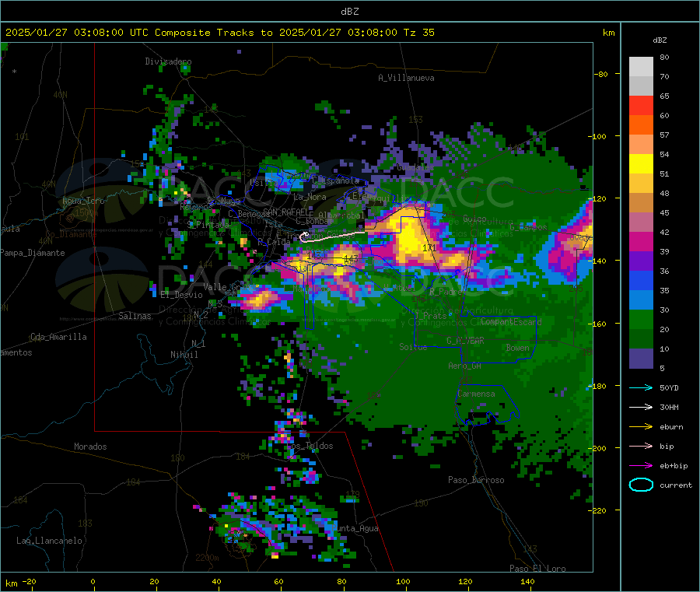Screen dimensions: 700x592
Task: Click the storm track number '171'
Action: coord(429,247)
